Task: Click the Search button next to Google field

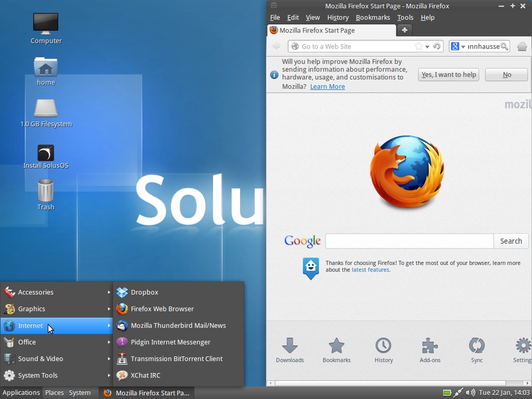Action: tap(511, 241)
